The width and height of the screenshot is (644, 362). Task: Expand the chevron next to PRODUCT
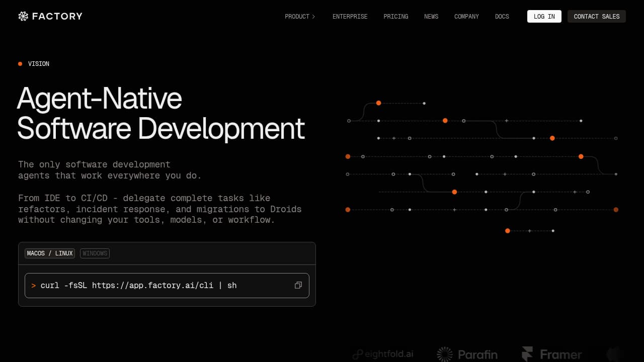313,16
